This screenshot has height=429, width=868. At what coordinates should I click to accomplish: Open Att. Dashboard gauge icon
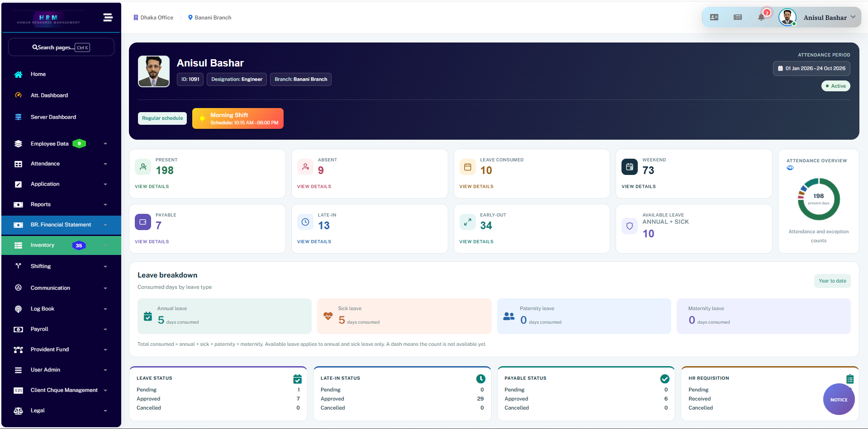coord(18,95)
